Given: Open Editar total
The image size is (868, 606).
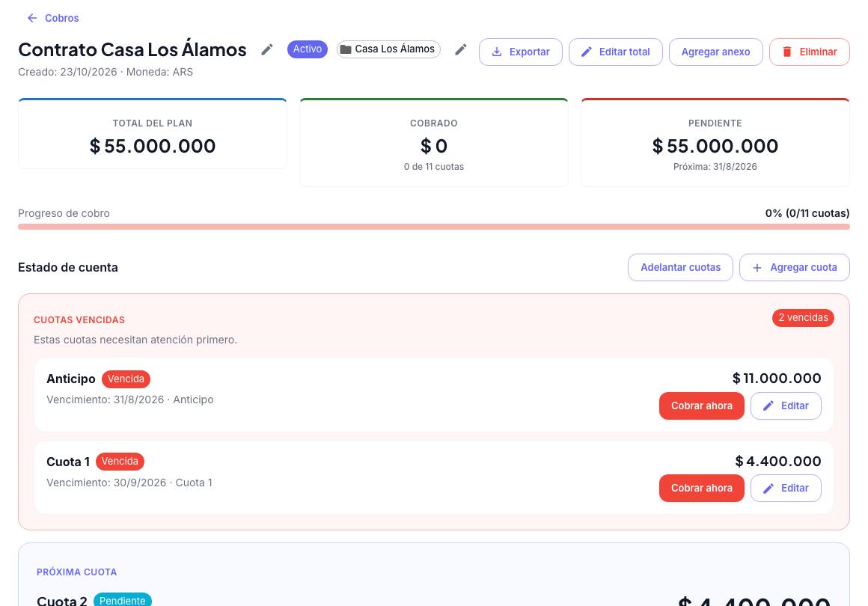Looking at the screenshot, I should [616, 52].
